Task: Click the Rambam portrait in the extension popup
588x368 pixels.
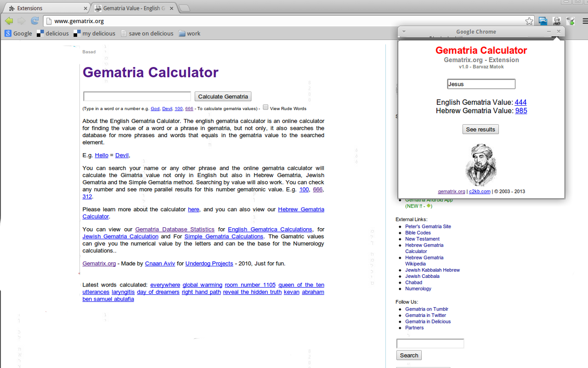Action: click(481, 165)
